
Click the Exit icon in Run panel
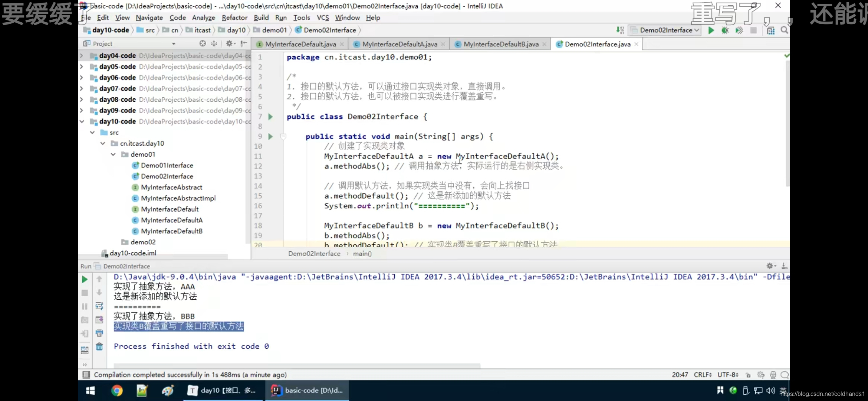click(x=85, y=333)
